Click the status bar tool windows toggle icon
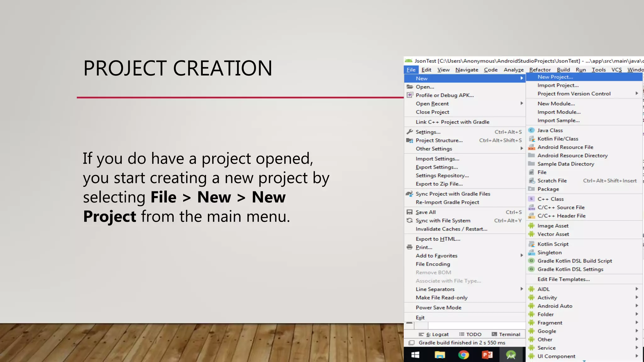 411,343
